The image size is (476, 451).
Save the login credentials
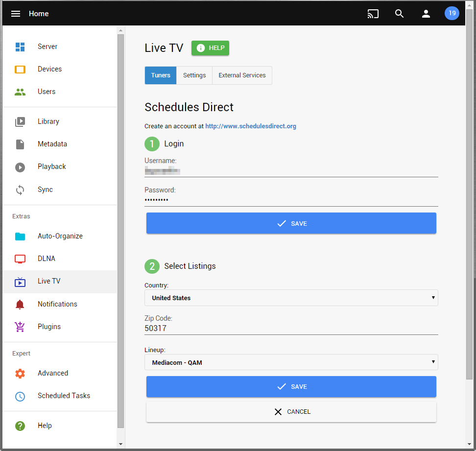[x=291, y=223]
